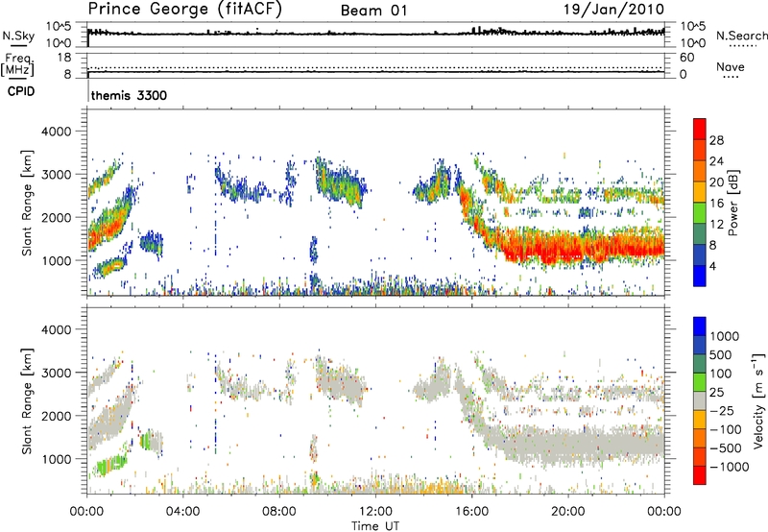Viewport: 768px width, 532px height.
Task: Click the '18' tick on the Freq. axis
Action: click(64, 58)
